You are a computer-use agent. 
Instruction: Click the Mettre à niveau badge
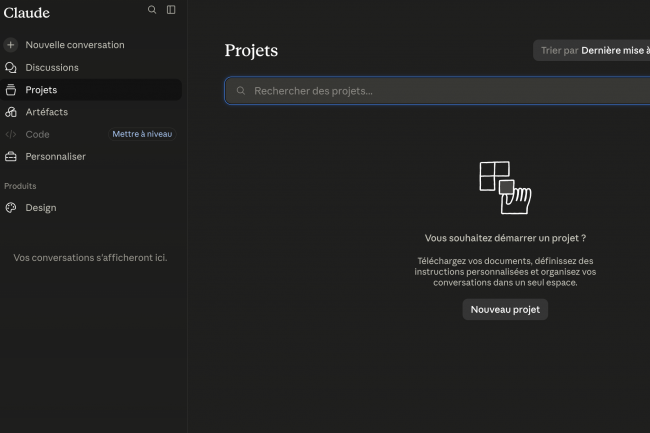click(142, 134)
